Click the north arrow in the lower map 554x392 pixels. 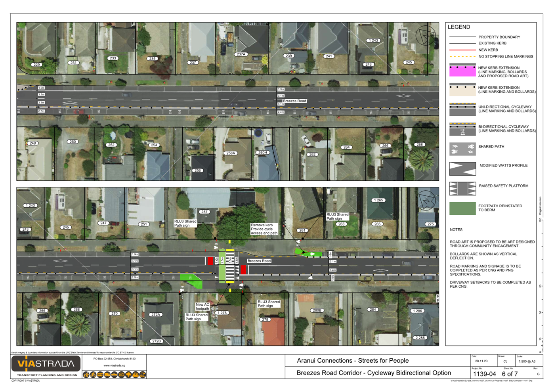[426, 200]
